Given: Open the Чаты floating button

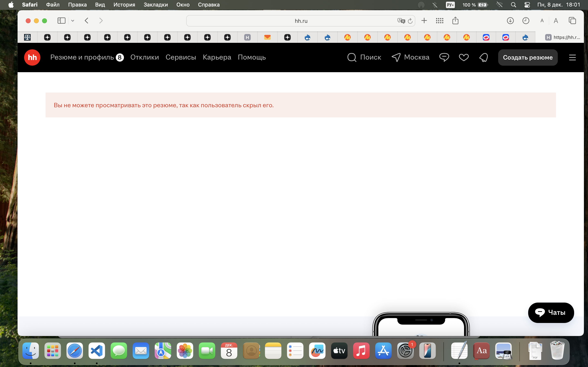Looking at the screenshot, I should click(x=551, y=313).
